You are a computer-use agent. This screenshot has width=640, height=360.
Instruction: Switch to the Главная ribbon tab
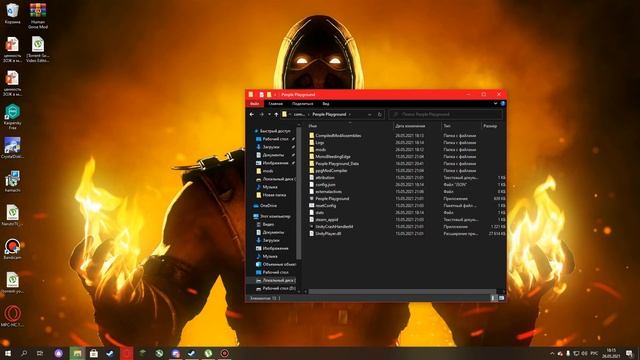(x=276, y=104)
